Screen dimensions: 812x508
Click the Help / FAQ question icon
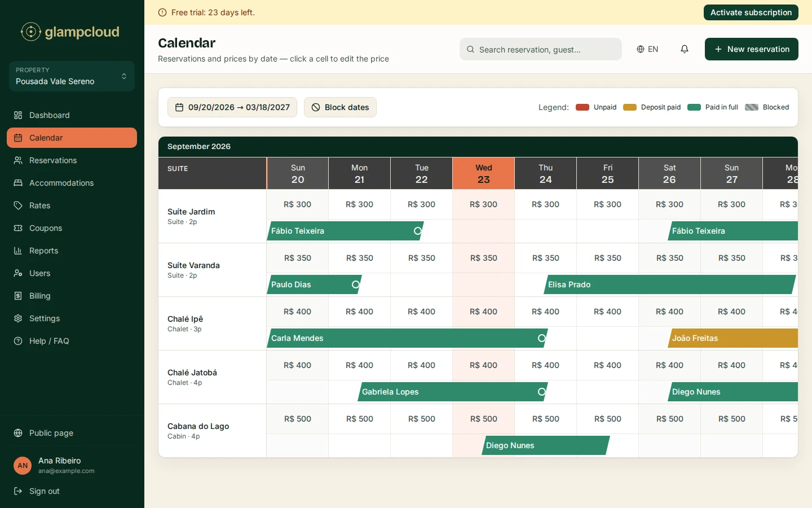pos(18,341)
